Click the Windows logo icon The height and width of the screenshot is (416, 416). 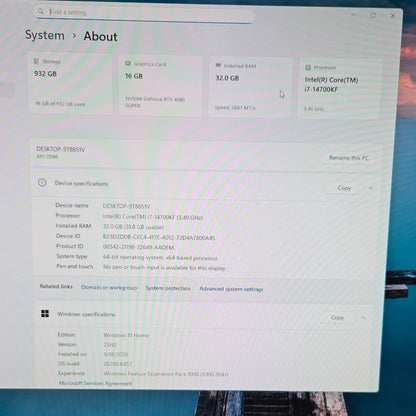pos(45,313)
